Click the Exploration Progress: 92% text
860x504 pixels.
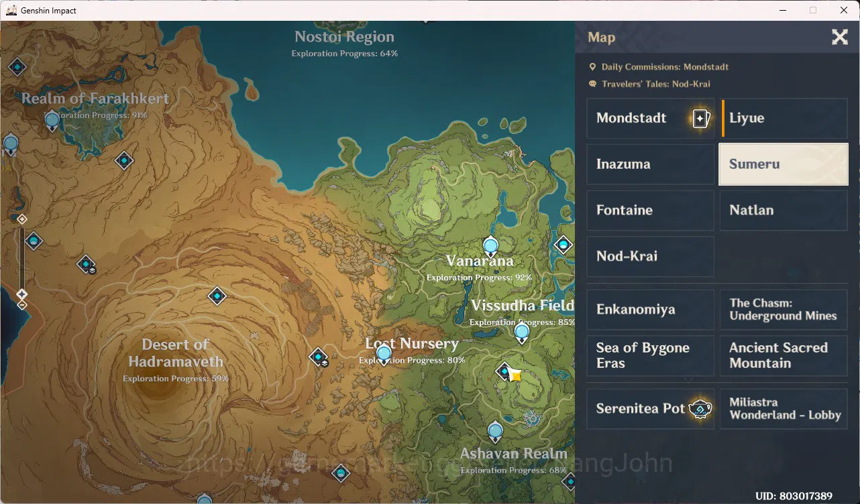[x=480, y=277]
